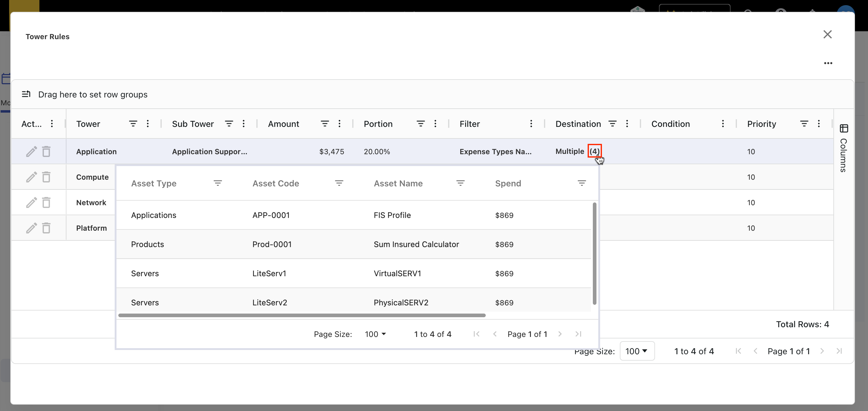Open Amount column filter
The image size is (868, 411).
tap(325, 124)
